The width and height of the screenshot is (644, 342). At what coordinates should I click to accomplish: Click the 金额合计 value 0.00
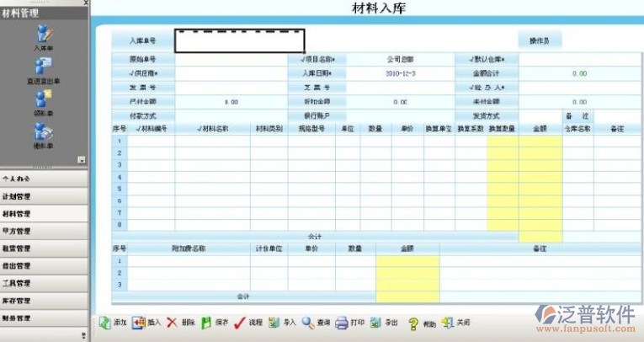click(x=579, y=73)
